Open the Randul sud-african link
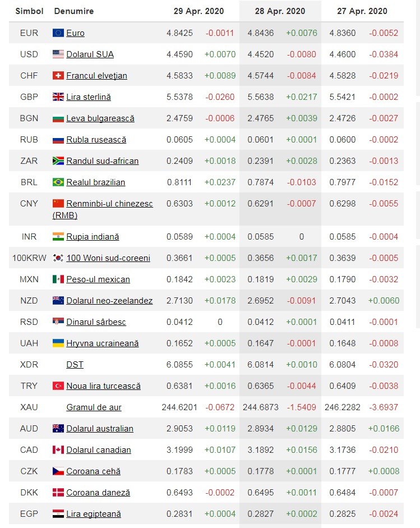 pyautogui.click(x=102, y=161)
